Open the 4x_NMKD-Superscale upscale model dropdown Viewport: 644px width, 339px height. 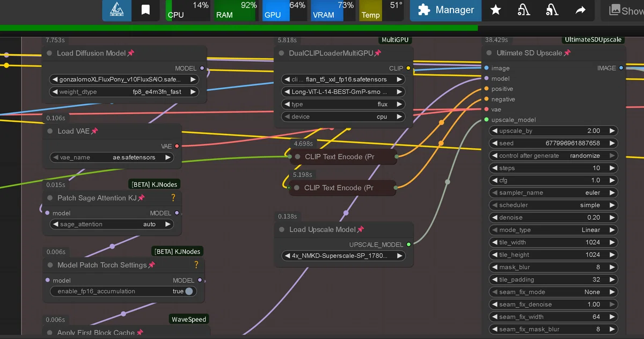tap(343, 256)
